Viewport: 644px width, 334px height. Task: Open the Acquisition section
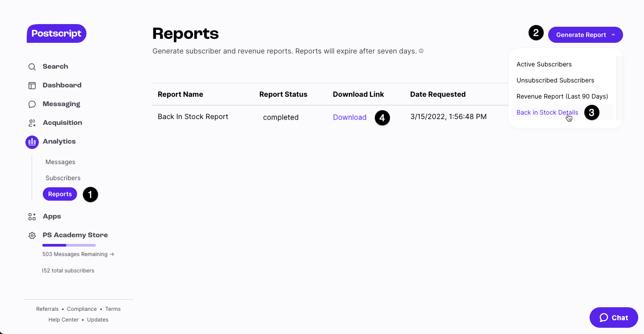[62, 123]
